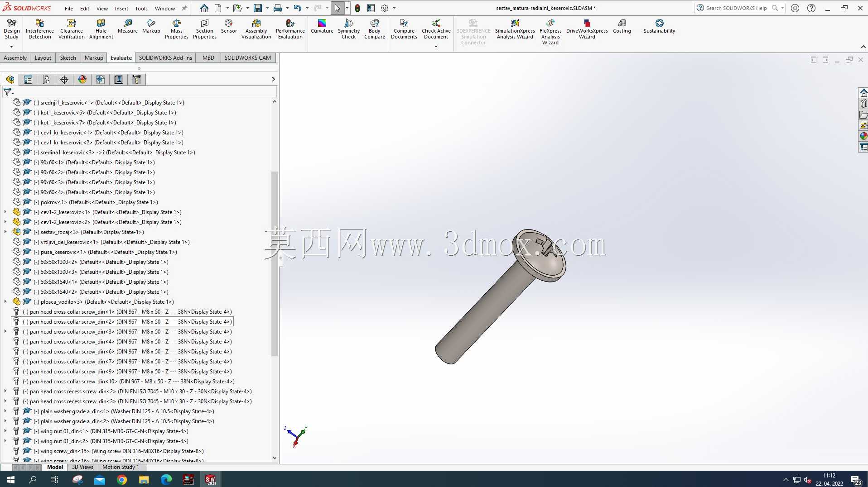The image size is (868, 487).
Task: Open File Explorer from taskbar
Action: pyautogui.click(x=144, y=479)
